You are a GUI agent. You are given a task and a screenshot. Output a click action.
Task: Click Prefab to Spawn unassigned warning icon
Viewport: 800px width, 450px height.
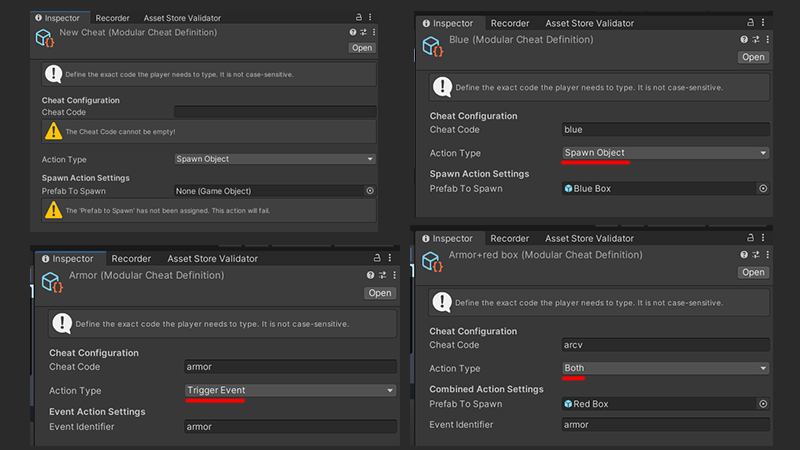click(x=53, y=210)
